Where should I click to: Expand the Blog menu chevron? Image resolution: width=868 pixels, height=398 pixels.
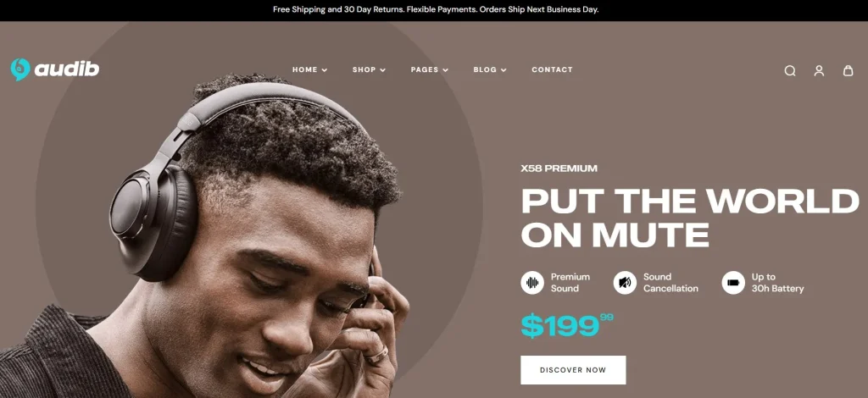504,70
